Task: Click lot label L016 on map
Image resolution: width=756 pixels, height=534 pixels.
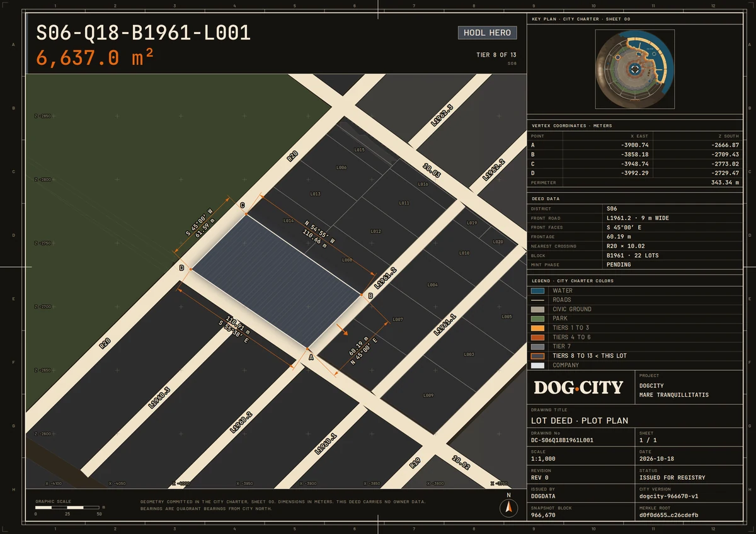Action: [x=423, y=185]
